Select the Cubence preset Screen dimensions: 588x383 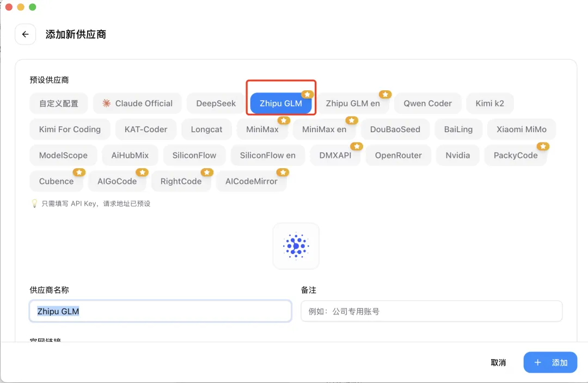coord(56,181)
